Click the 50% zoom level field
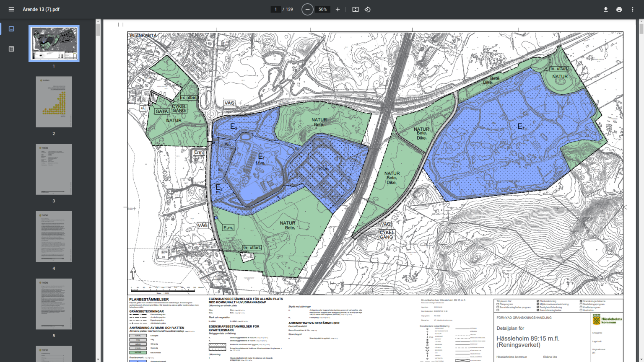Screen dimensions: 644x362 [322, 9]
